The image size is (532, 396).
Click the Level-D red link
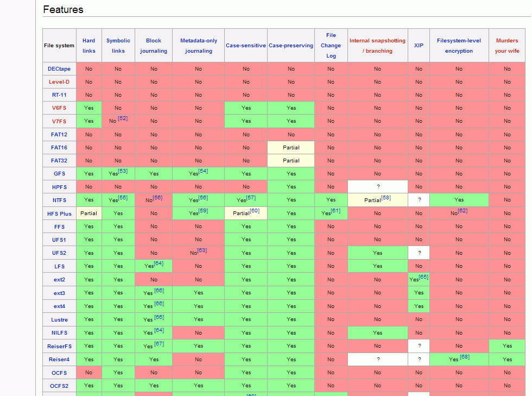[59, 82]
